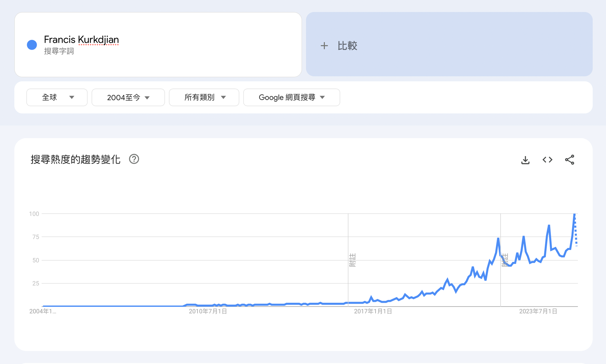Viewport: 606px width, 364px height.
Task: Click the Francis Kurkdjian search term field
Action: 81,40
